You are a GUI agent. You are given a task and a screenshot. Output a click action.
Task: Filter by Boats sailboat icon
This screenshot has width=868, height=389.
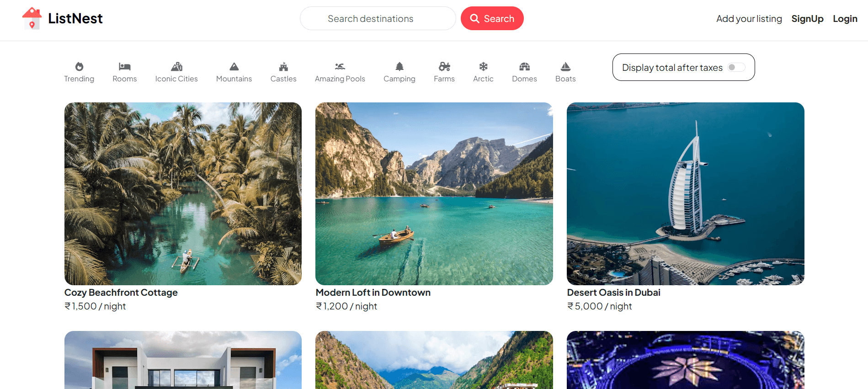click(565, 67)
